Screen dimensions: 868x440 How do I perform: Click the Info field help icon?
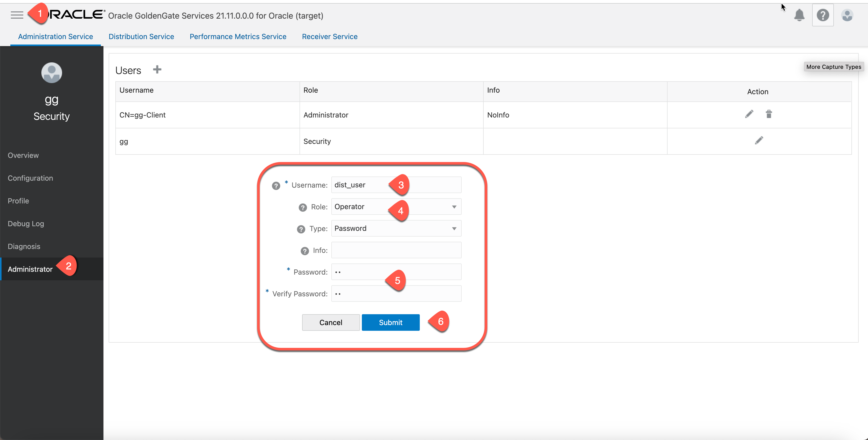coord(305,251)
